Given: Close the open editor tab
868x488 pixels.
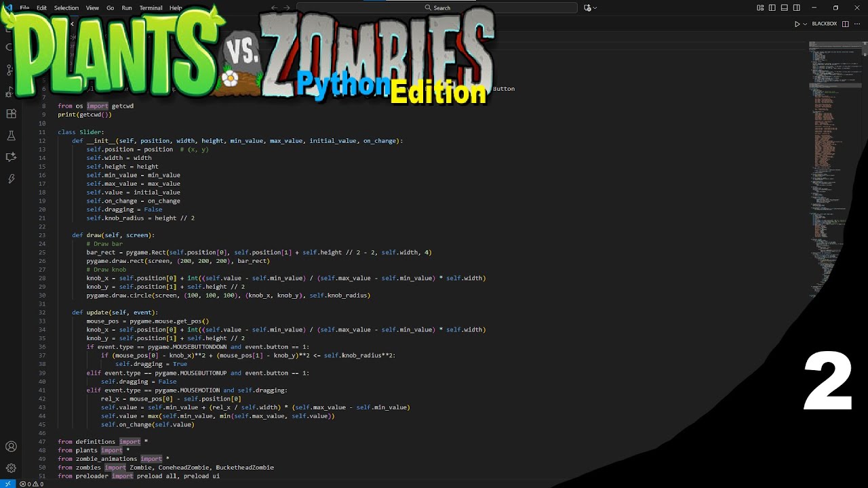Looking at the screenshot, I should (x=72, y=24).
